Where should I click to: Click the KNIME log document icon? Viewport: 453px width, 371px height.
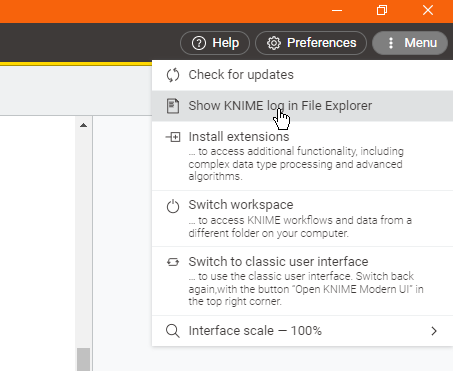(173, 106)
